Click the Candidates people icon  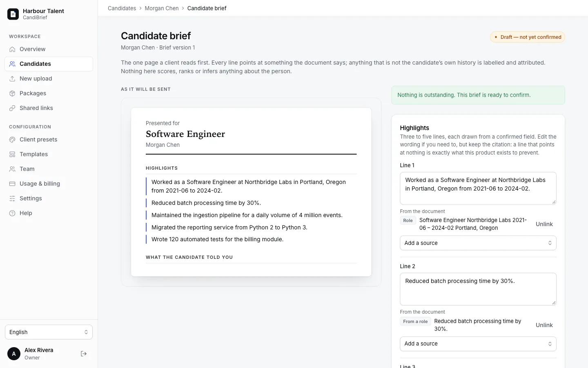[12, 64]
